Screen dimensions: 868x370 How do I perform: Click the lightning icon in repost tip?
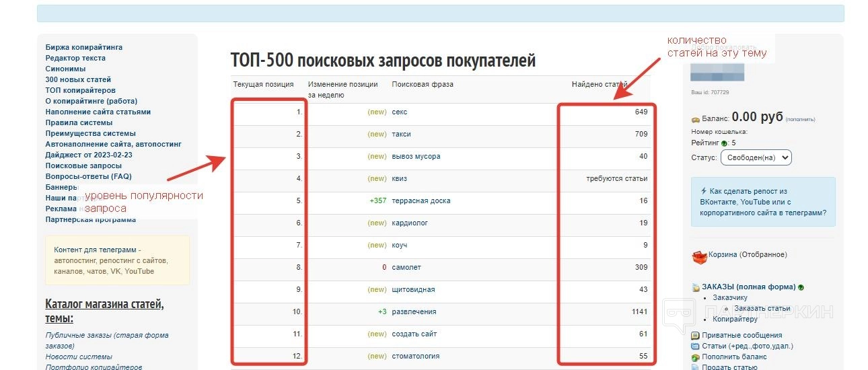(x=704, y=191)
